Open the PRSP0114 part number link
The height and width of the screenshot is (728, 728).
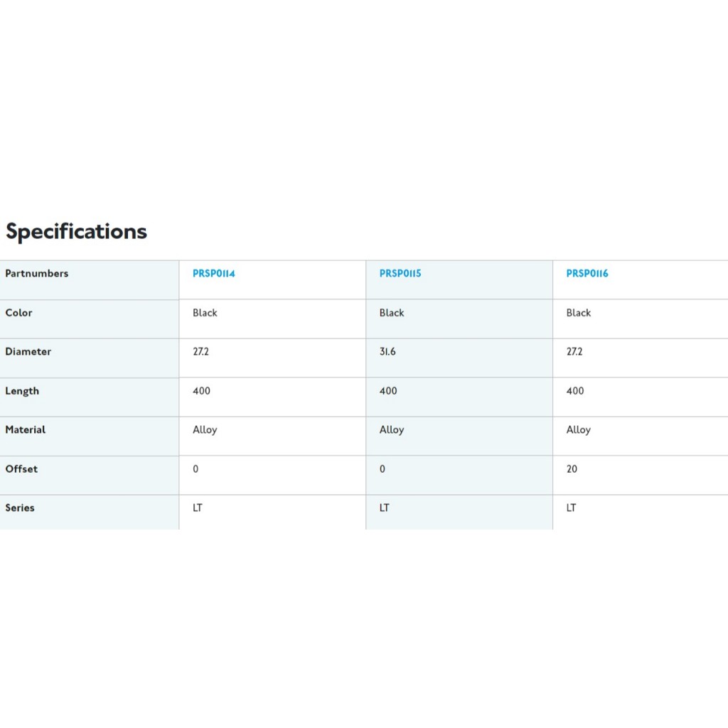[213, 274]
